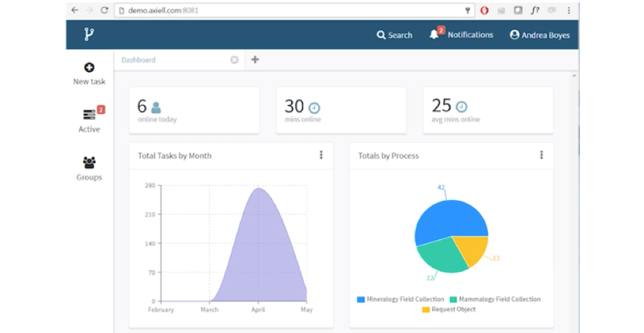The image size is (644, 333).
Task: Open Andrea Boyes user menu
Action: 539,35
